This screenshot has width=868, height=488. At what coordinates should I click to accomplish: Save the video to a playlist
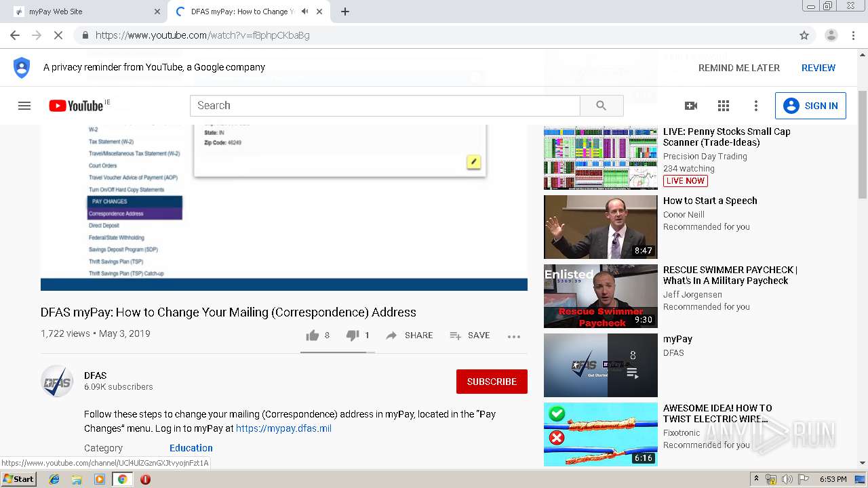tap(470, 335)
